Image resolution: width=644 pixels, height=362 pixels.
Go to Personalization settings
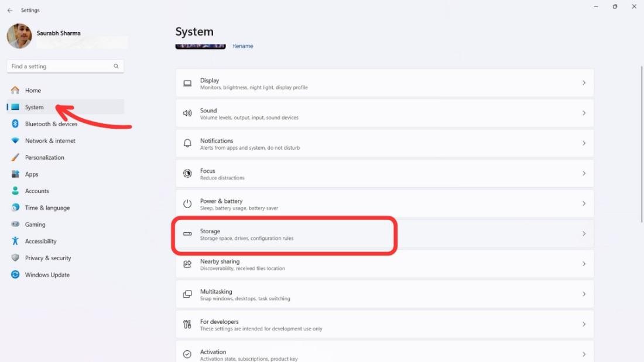[x=44, y=157]
